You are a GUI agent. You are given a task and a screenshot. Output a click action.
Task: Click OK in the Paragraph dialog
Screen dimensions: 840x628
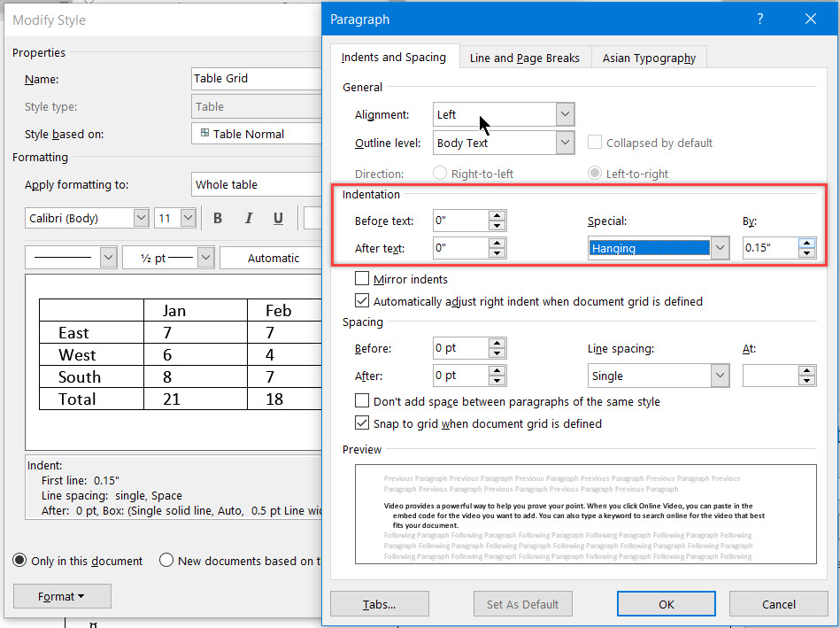[x=667, y=604]
